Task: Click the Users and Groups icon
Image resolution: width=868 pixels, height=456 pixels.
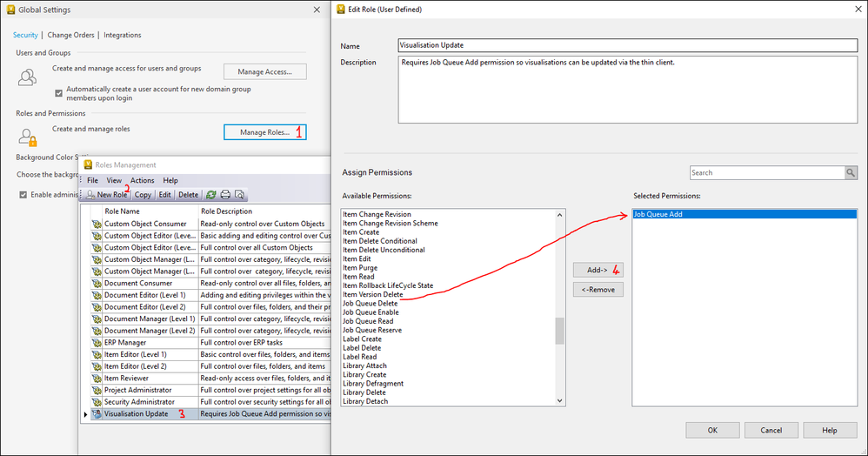Action: [x=27, y=77]
